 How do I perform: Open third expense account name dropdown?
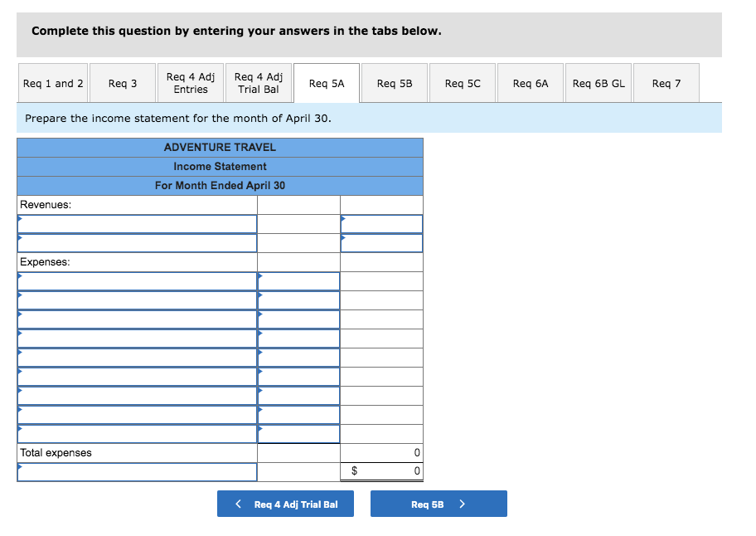(137, 319)
